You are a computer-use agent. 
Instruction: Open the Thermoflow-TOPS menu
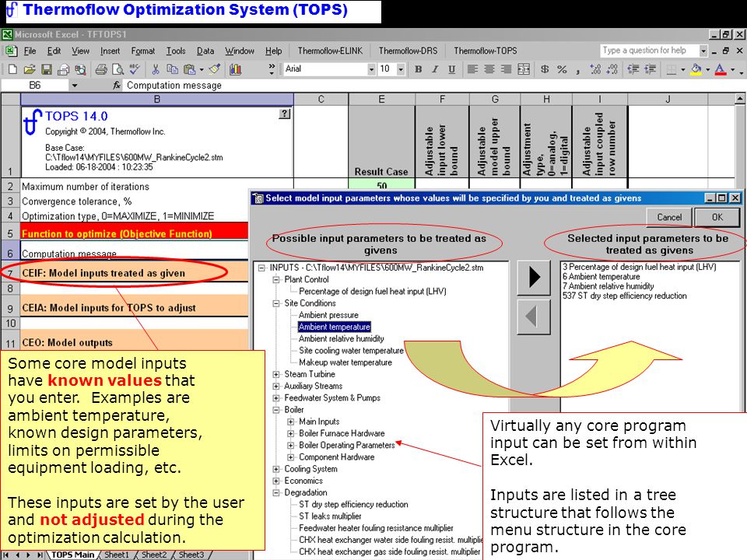485,51
